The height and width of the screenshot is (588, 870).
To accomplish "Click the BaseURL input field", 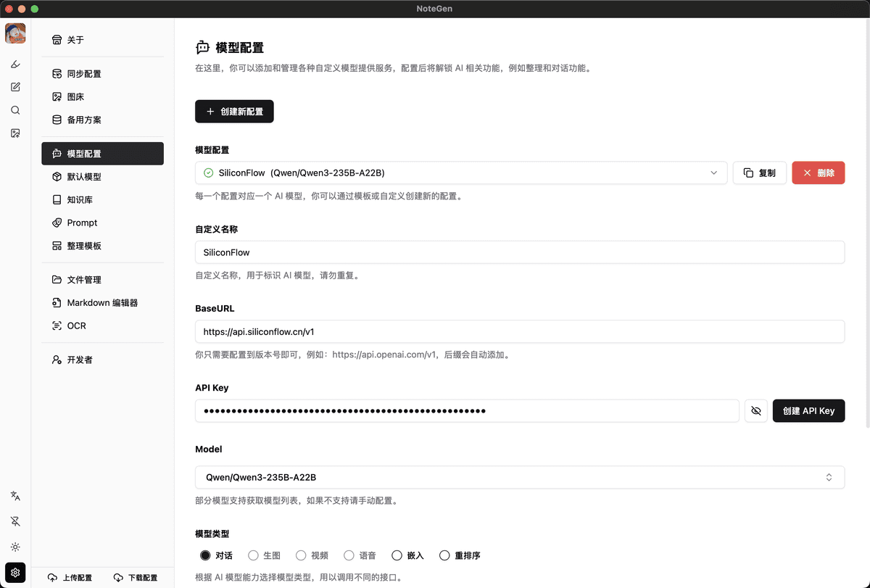I will 519,331.
